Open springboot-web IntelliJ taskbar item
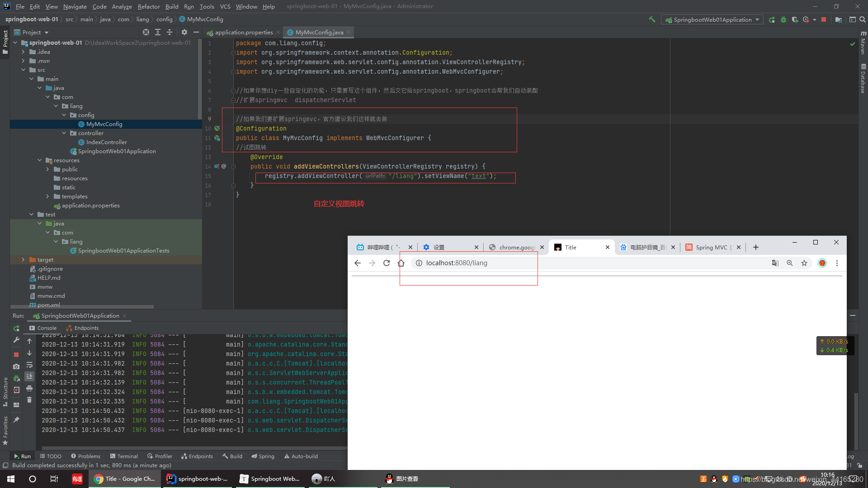The height and width of the screenshot is (488, 868). click(198, 479)
